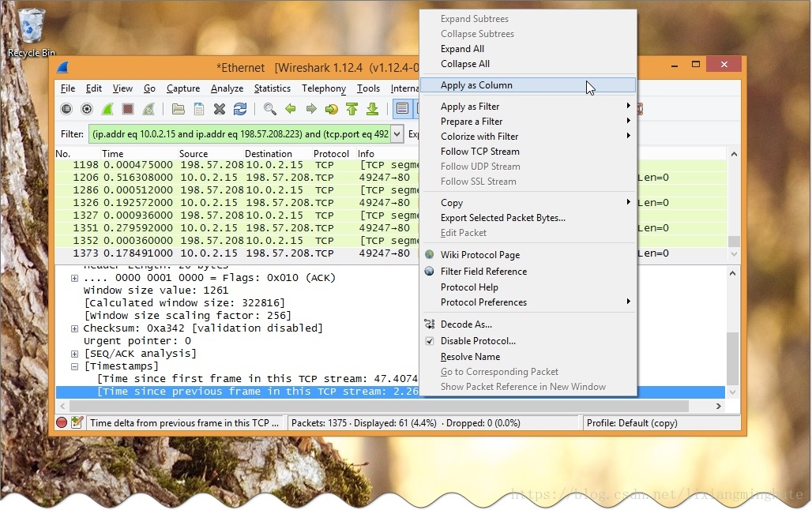Screen dimensions: 812x510
Task: Select packet number 1206 row
Action: tap(237, 178)
